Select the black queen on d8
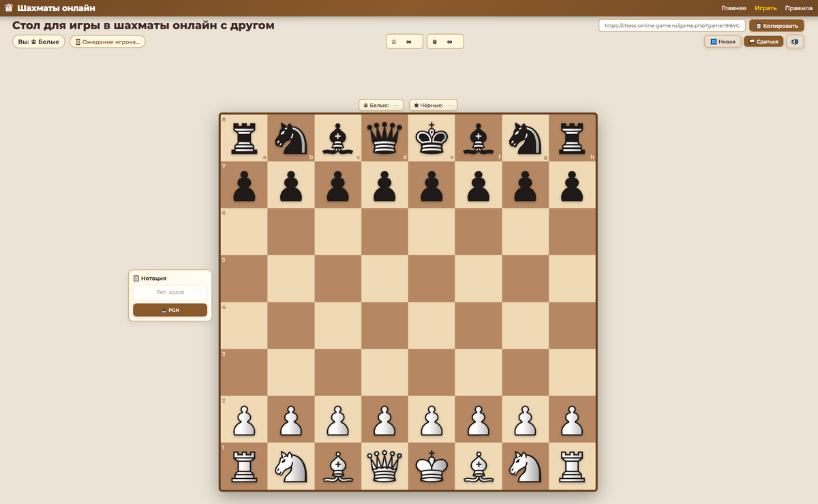The height and width of the screenshot is (504, 818). tap(385, 138)
